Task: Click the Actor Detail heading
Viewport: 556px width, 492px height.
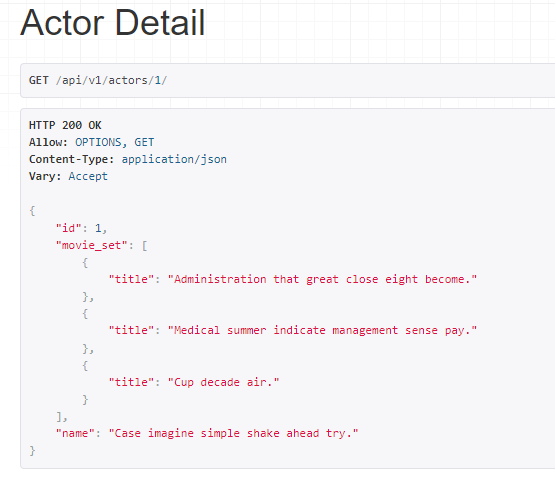Action: 112,23
